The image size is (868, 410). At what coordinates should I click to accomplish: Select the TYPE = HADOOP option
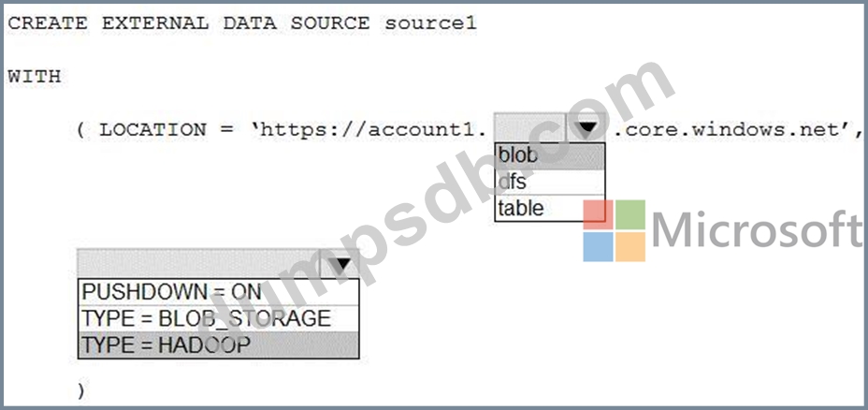coord(218,344)
